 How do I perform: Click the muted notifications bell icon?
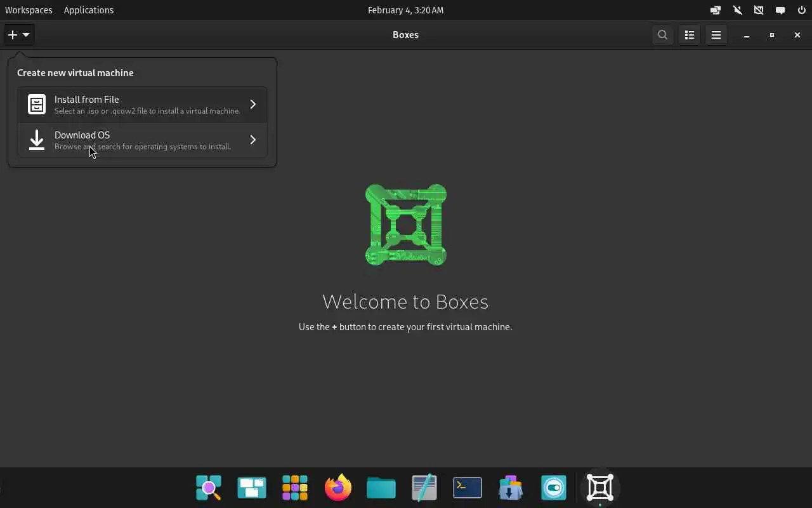coord(737,10)
